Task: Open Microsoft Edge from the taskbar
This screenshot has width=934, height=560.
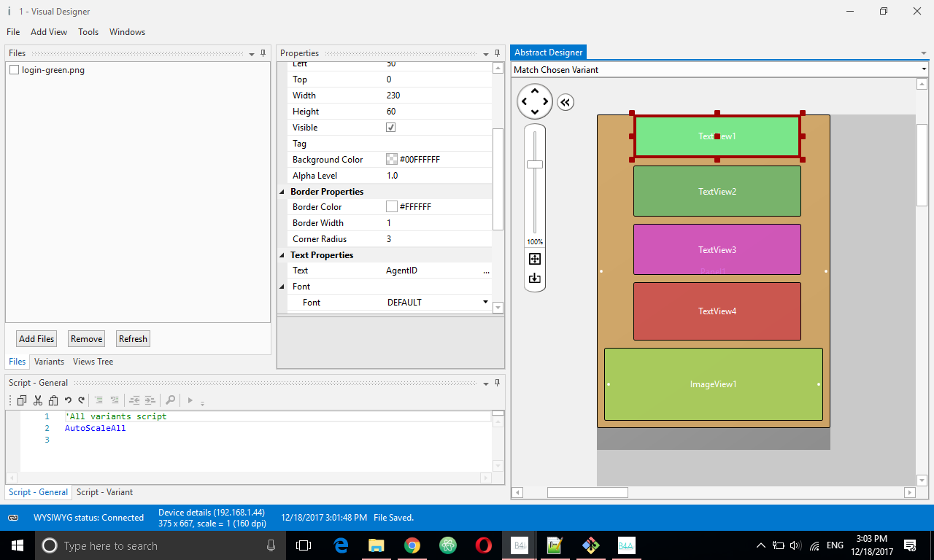Action: 341,545
